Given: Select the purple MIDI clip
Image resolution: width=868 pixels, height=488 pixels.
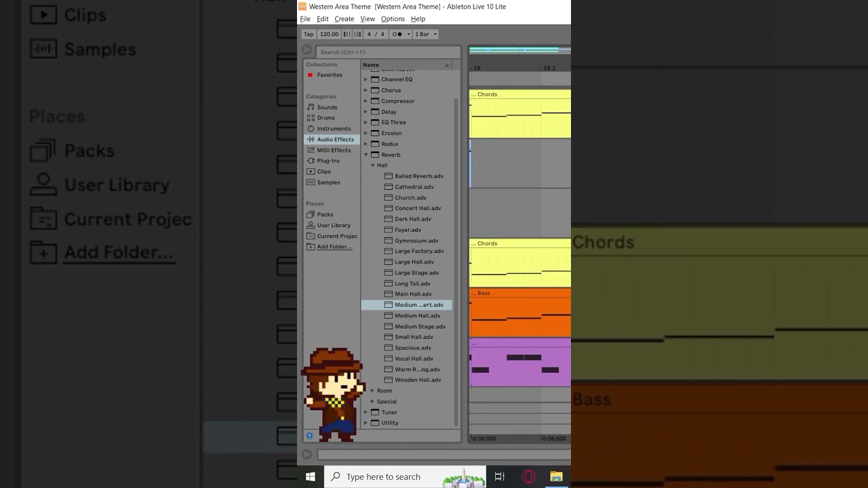Looking at the screenshot, I should [x=520, y=363].
